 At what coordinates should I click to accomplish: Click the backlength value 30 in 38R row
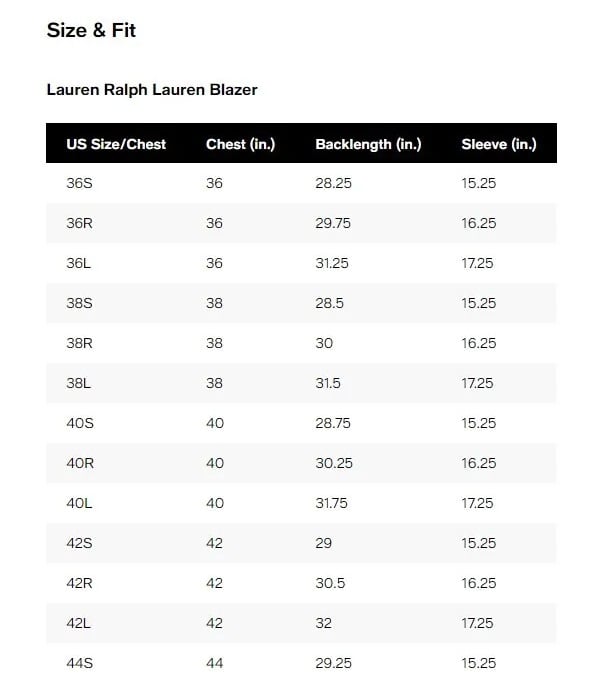point(324,343)
